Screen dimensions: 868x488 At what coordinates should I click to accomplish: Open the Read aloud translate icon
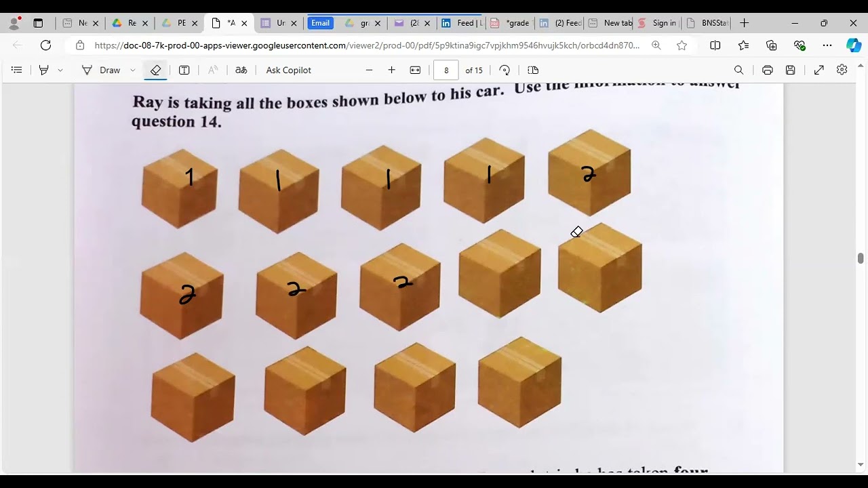point(241,70)
